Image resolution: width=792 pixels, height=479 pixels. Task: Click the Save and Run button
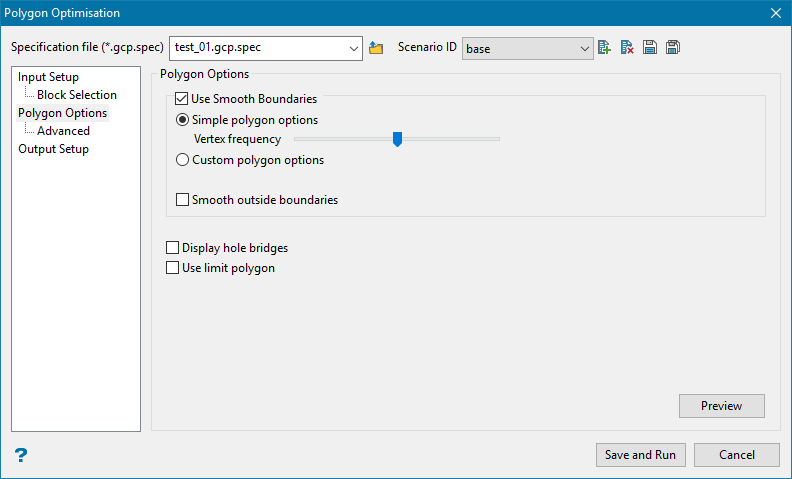640,455
